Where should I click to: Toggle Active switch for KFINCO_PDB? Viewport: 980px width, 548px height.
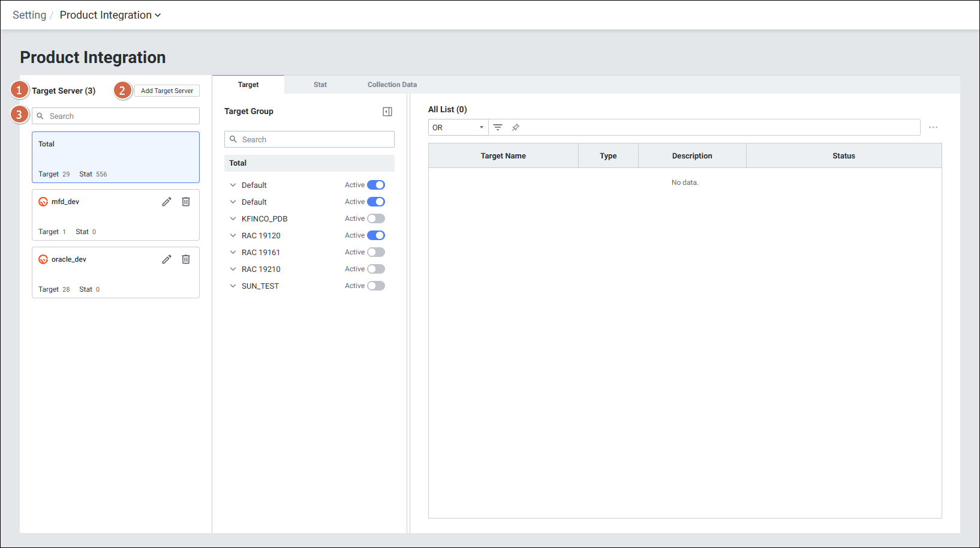point(376,218)
